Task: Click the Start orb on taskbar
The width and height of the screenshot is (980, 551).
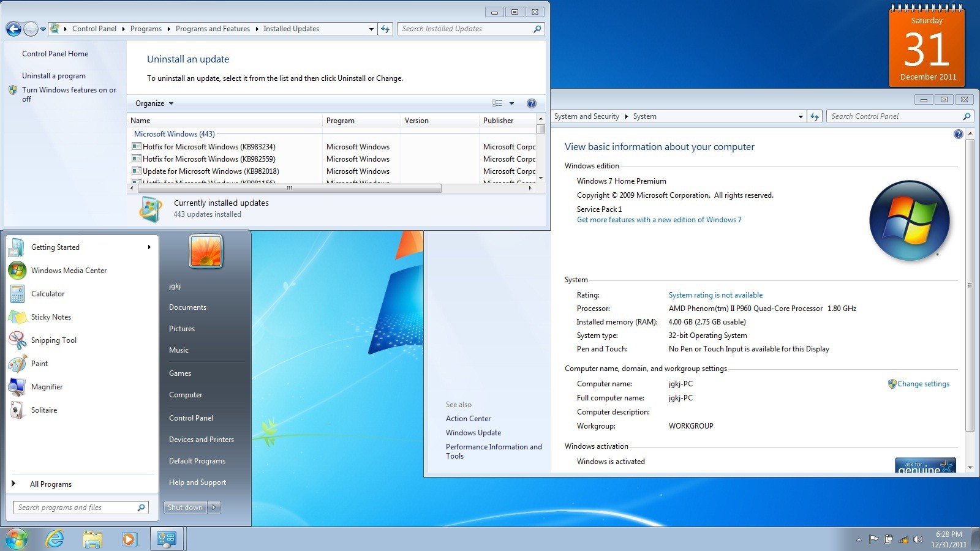Action: [x=17, y=539]
